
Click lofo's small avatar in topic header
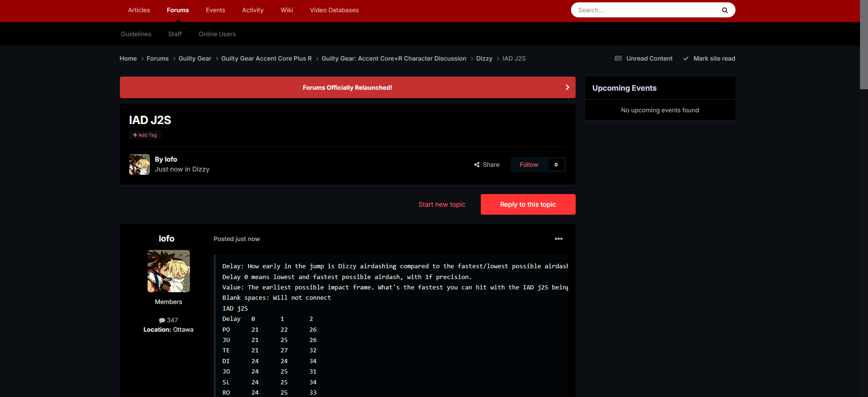(x=140, y=165)
